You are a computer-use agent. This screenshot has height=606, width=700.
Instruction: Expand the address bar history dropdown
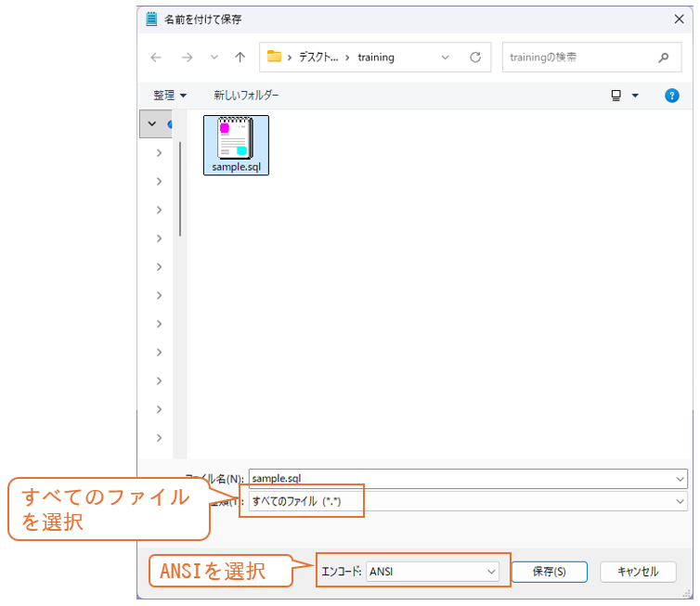coord(445,58)
